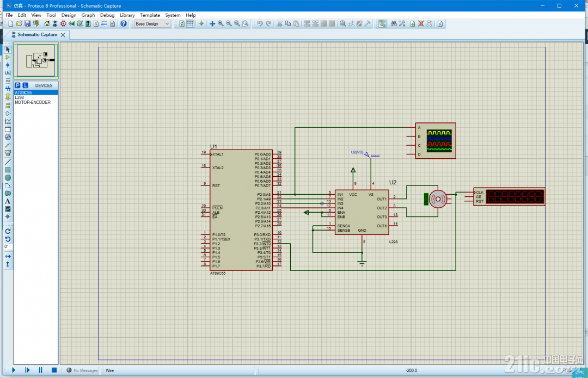This screenshot has width=588, height=378.
Task: Go to the Home page
Action: coord(47,23)
